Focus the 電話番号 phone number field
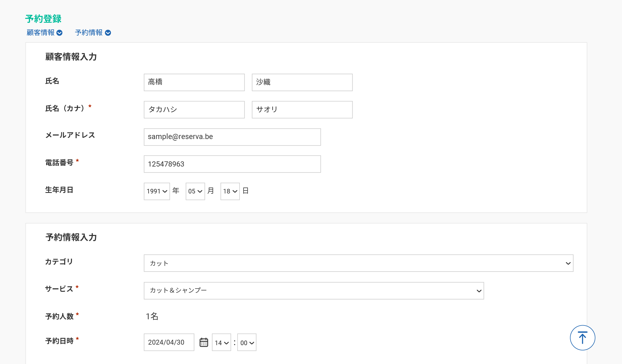Screen dimensions: 622x364 pos(232,164)
